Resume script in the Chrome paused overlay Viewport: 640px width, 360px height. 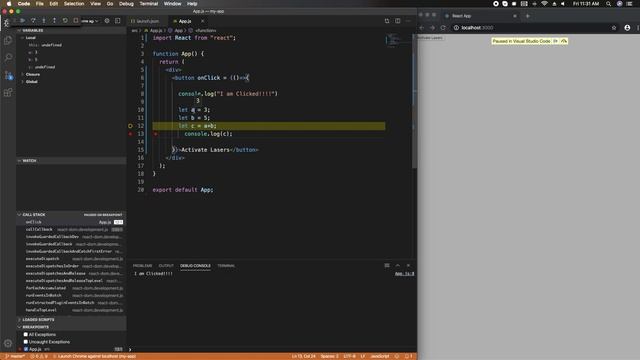point(556,41)
